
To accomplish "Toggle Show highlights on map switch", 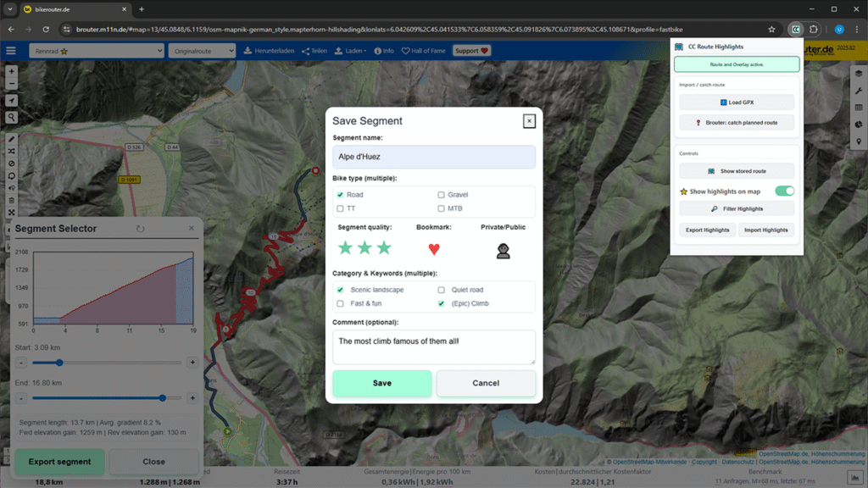I will 784,191.
